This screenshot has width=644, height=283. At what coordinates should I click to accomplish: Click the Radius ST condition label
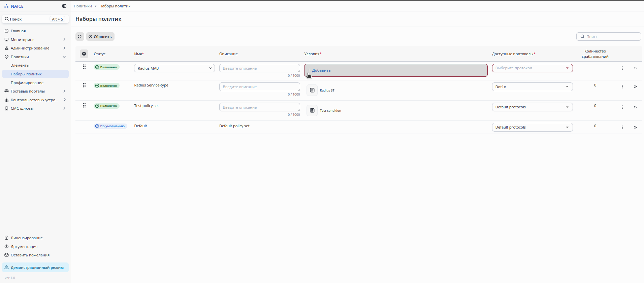pyautogui.click(x=327, y=91)
